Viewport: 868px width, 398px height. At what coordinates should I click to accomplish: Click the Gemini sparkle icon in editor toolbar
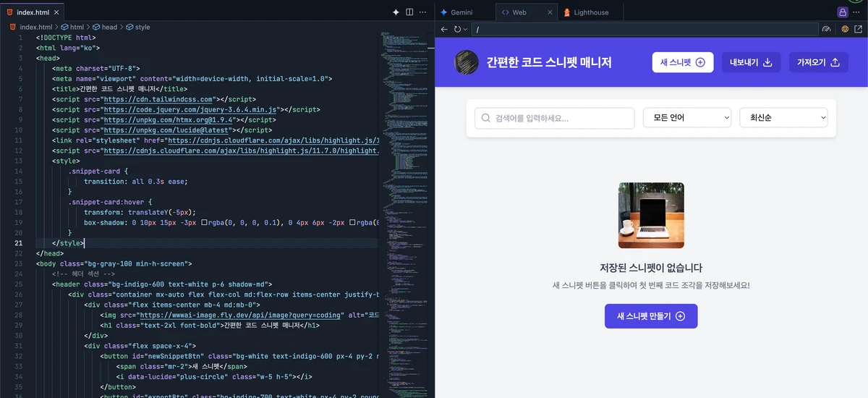pyautogui.click(x=396, y=12)
